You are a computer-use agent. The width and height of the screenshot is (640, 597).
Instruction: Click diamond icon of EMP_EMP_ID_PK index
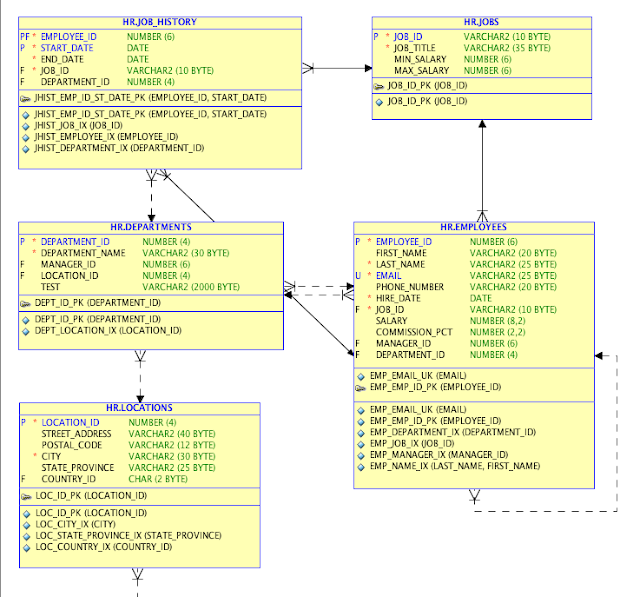361,422
